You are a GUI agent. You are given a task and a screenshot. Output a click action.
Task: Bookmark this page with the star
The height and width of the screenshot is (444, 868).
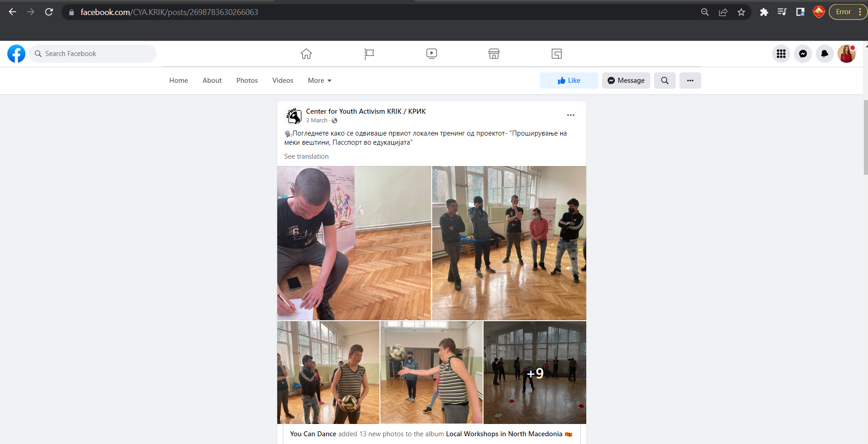(x=741, y=12)
